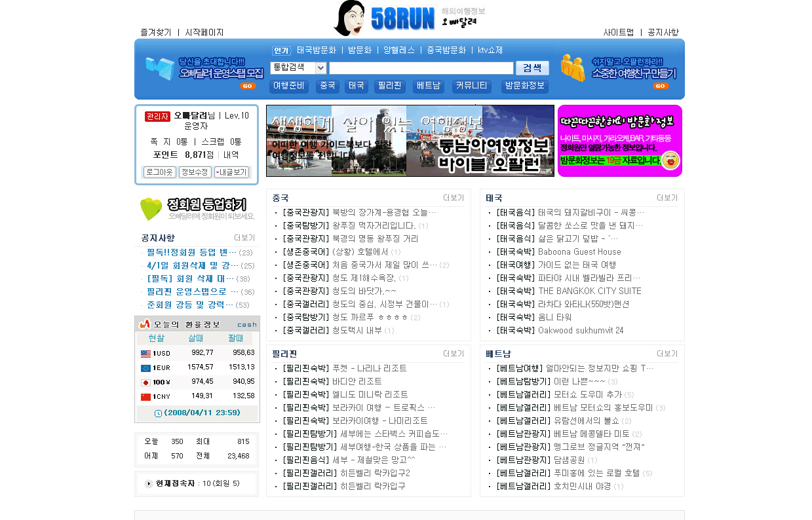
Task: Click 더보기 in 태국 section
Action: (x=667, y=198)
